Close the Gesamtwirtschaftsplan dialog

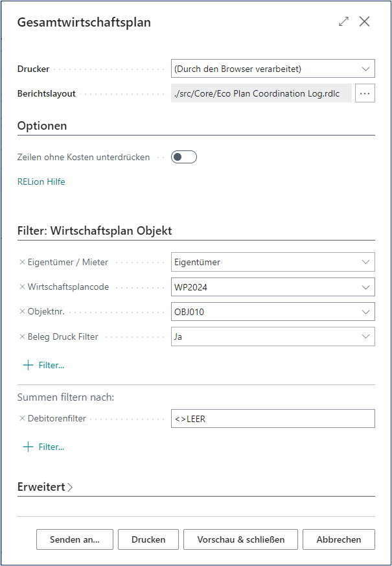tap(365, 21)
